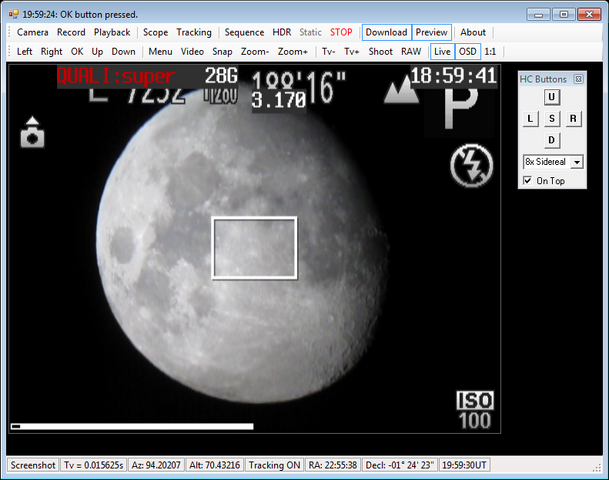Click the 19:59:30UT time field
609x480 pixels.
[464, 465]
